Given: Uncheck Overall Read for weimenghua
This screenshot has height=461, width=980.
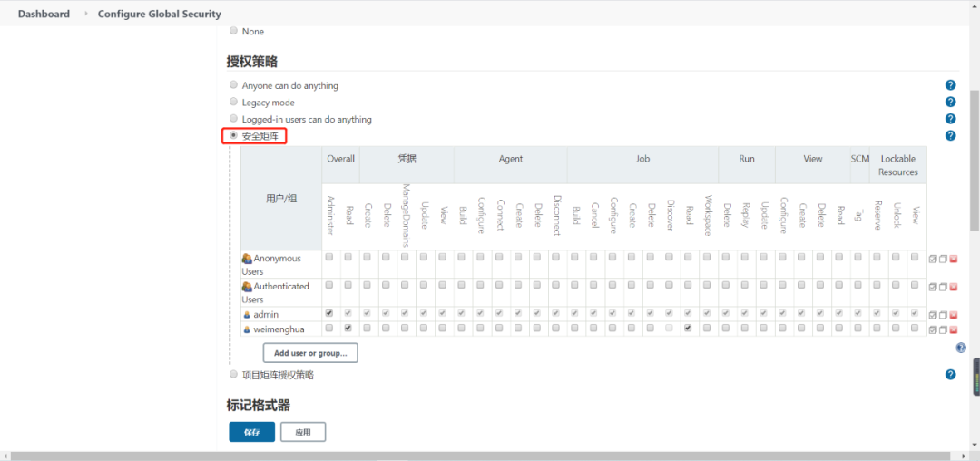Looking at the screenshot, I should (x=348, y=328).
